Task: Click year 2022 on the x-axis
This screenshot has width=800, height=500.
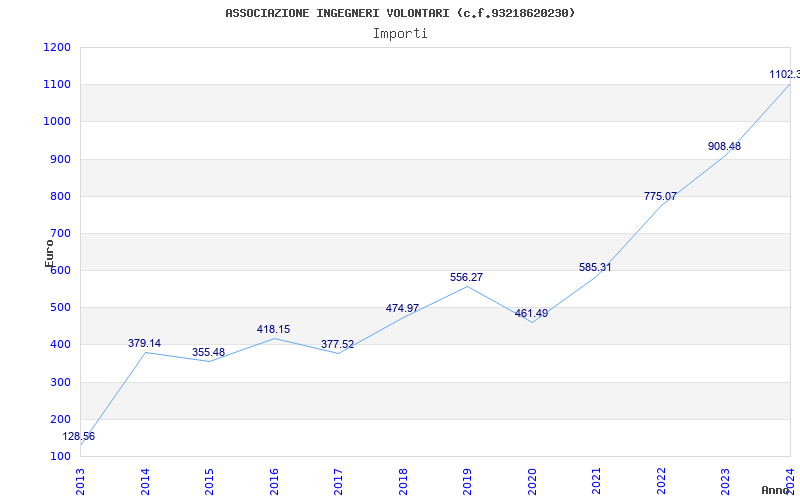Action: coord(661,481)
